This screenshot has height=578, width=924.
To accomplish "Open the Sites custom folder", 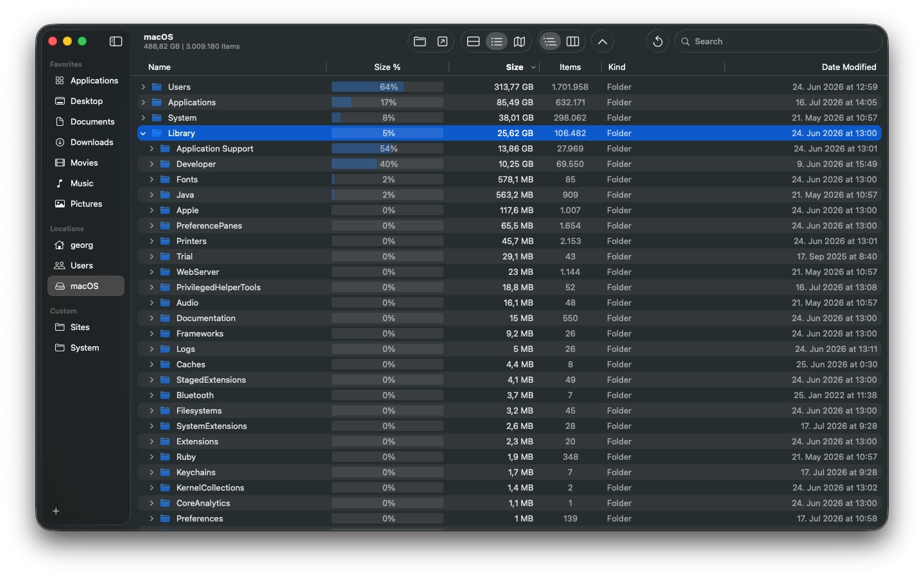I will pos(86,327).
